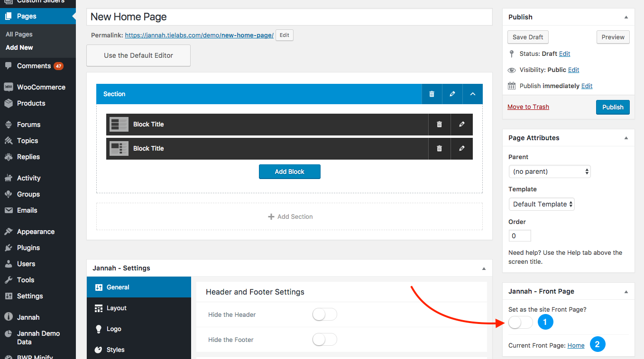Image resolution: width=644 pixels, height=359 pixels.
Task: Toggle Hide the Footer switch
Action: [324, 340]
